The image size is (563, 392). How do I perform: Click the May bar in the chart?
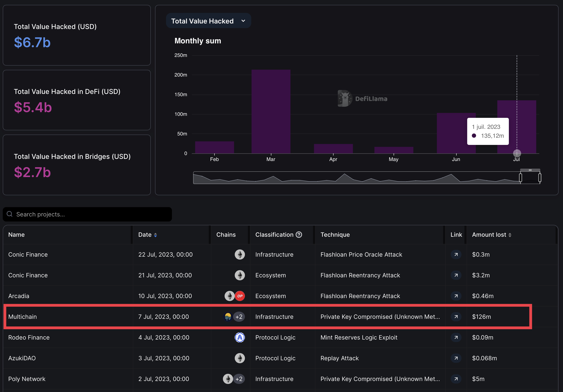tap(394, 150)
